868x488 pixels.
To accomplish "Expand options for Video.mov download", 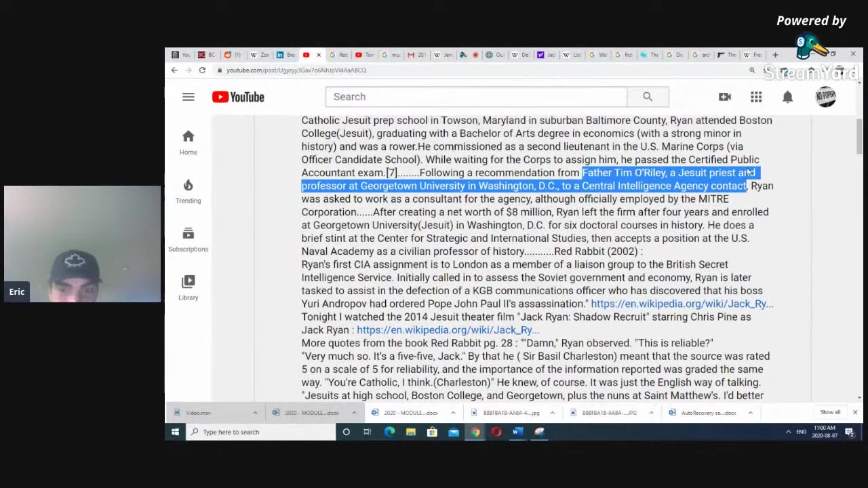I will click(x=255, y=412).
